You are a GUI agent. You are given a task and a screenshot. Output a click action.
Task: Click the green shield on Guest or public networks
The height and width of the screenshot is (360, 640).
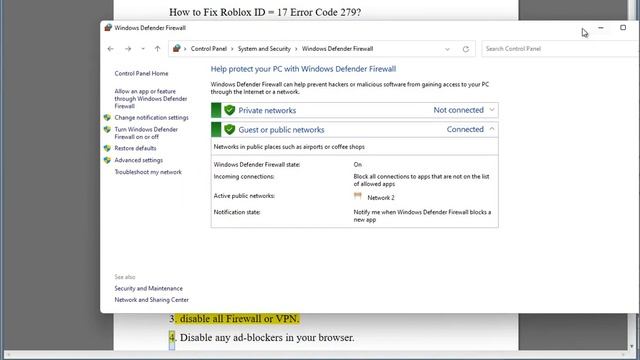pyautogui.click(x=229, y=129)
